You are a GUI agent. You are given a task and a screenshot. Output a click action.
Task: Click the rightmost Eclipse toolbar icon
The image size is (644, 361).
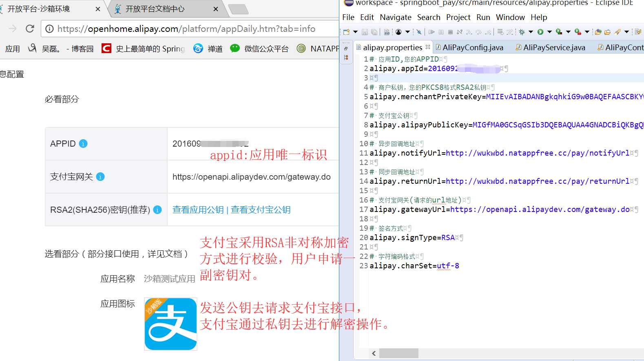638,32
